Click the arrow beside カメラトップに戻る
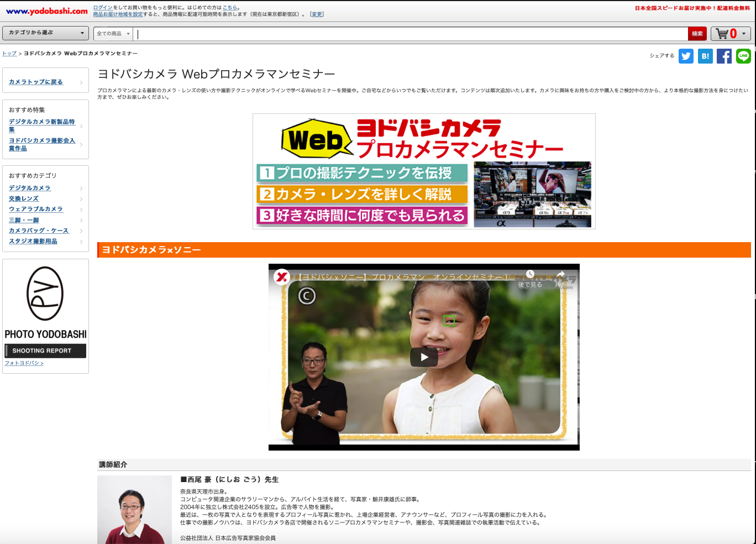 (81, 82)
